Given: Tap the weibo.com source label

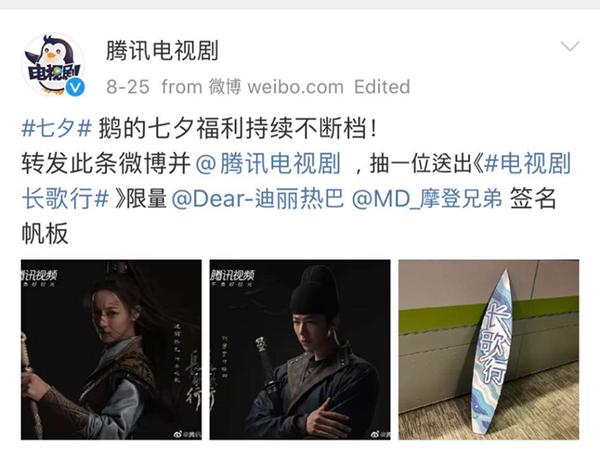Looking at the screenshot, I should tap(295, 87).
